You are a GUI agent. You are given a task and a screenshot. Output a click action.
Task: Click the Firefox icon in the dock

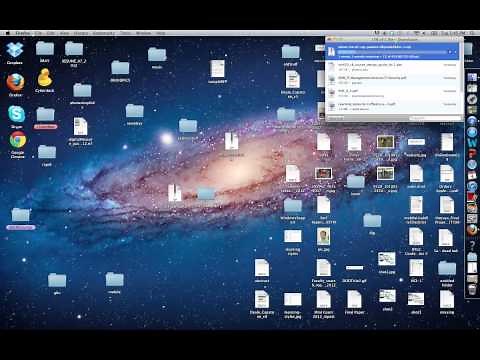click(472, 230)
